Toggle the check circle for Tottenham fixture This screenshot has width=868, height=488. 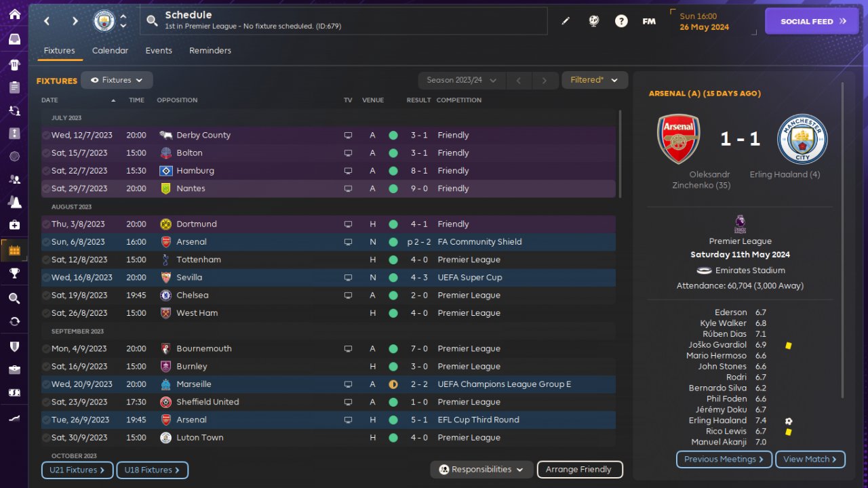coord(46,260)
